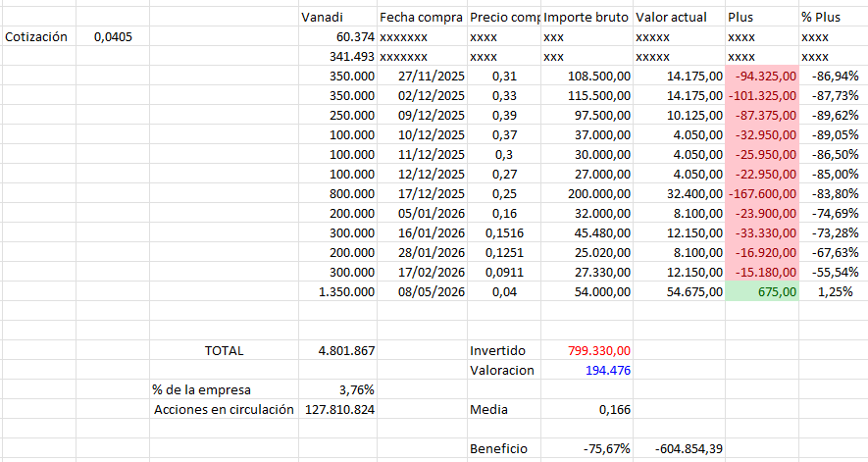The width and height of the screenshot is (868, 462).
Task: Click the loss total cell -604.854,39
Action: pyautogui.click(x=679, y=448)
